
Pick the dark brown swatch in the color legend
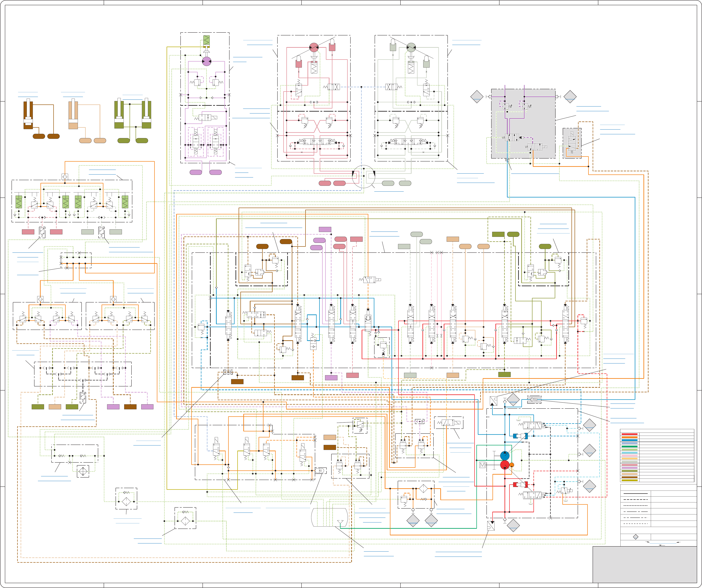coord(630,477)
